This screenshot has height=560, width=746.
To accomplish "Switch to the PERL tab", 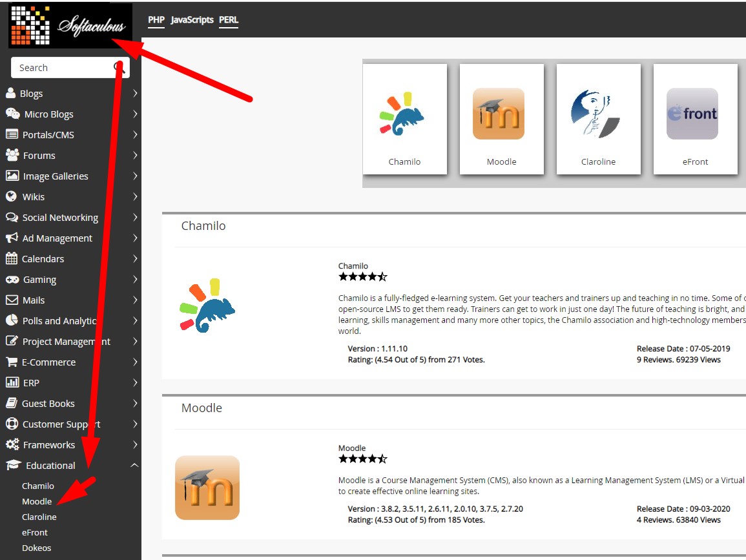I will click(229, 20).
